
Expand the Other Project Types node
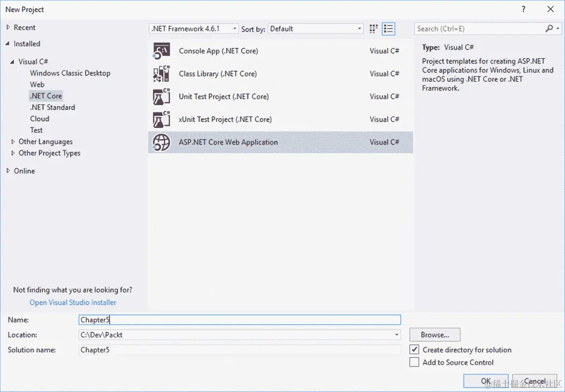(13, 153)
